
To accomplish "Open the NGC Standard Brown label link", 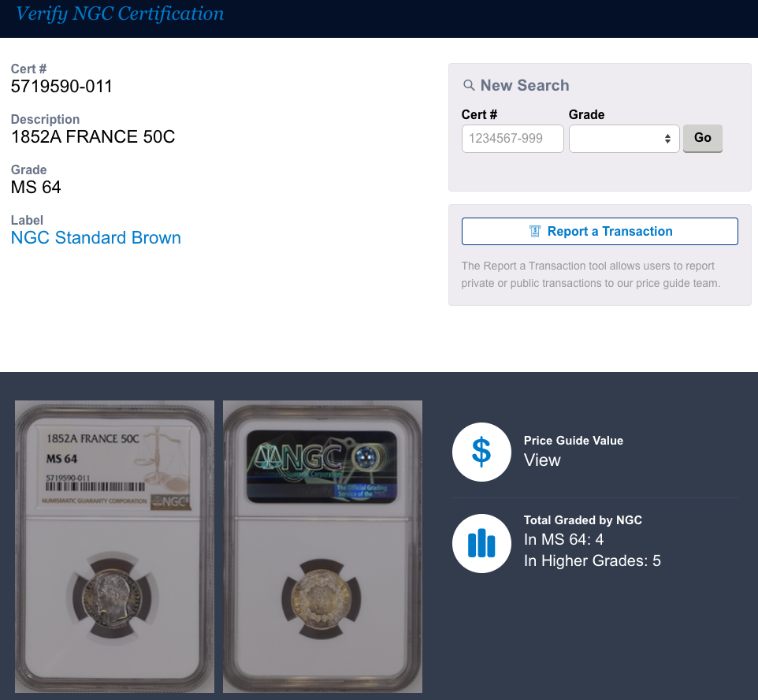I will coord(95,237).
